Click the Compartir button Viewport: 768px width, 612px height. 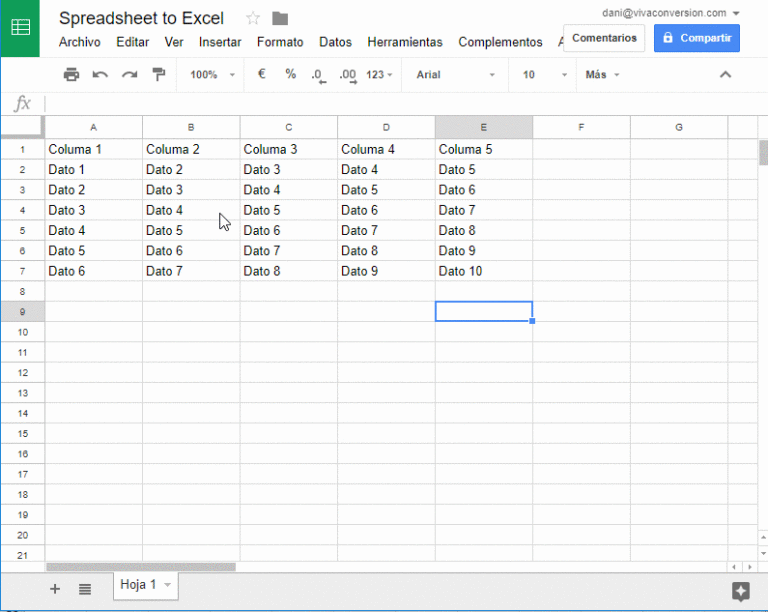tap(697, 38)
